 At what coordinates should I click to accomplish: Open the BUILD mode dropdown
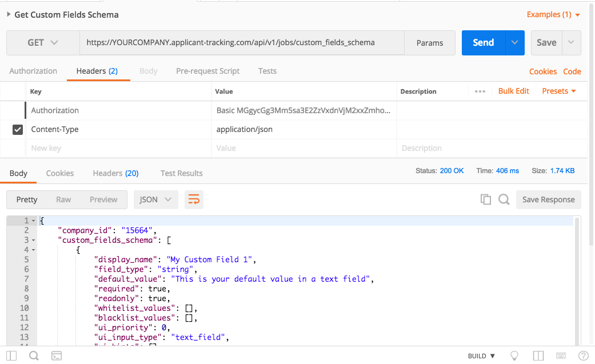point(481,356)
